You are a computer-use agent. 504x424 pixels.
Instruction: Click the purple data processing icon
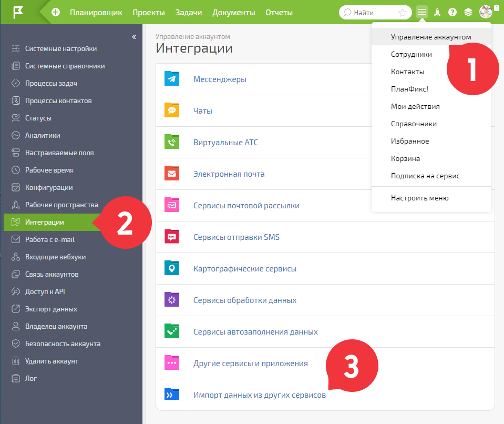[172, 299]
